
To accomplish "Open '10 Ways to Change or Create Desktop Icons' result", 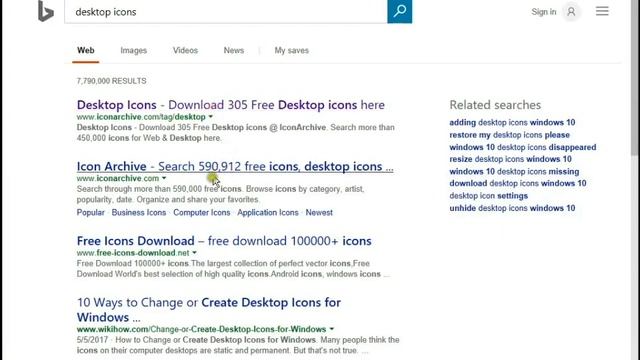I will (209, 310).
